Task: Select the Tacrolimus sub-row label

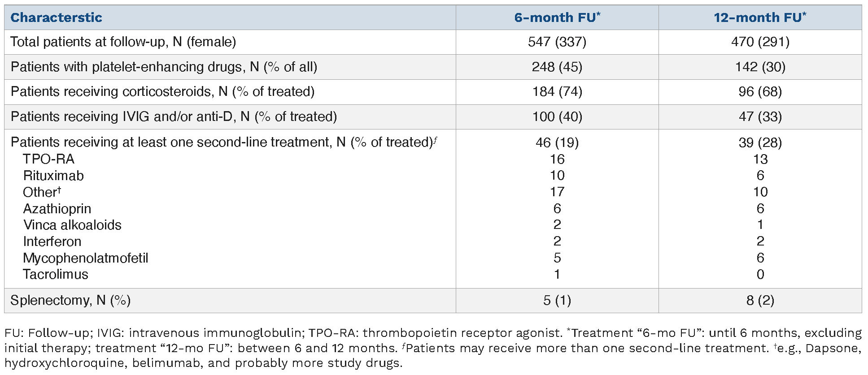Action: 56,274
